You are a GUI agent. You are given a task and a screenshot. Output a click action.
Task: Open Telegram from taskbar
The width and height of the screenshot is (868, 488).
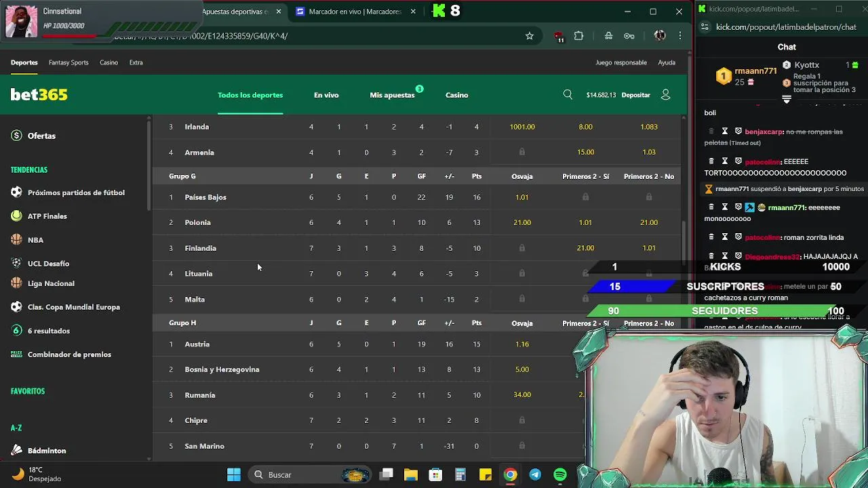[x=535, y=474]
